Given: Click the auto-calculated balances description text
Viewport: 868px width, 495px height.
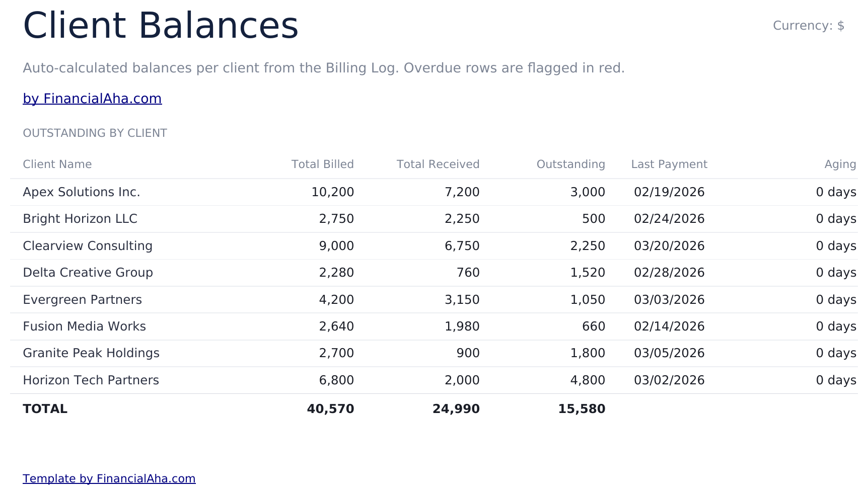Looking at the screenshot, I should 324,68.
